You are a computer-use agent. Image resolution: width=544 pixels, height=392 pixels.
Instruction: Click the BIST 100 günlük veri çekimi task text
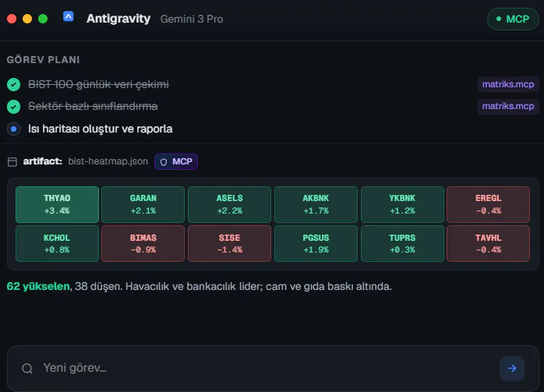[98, 84]
